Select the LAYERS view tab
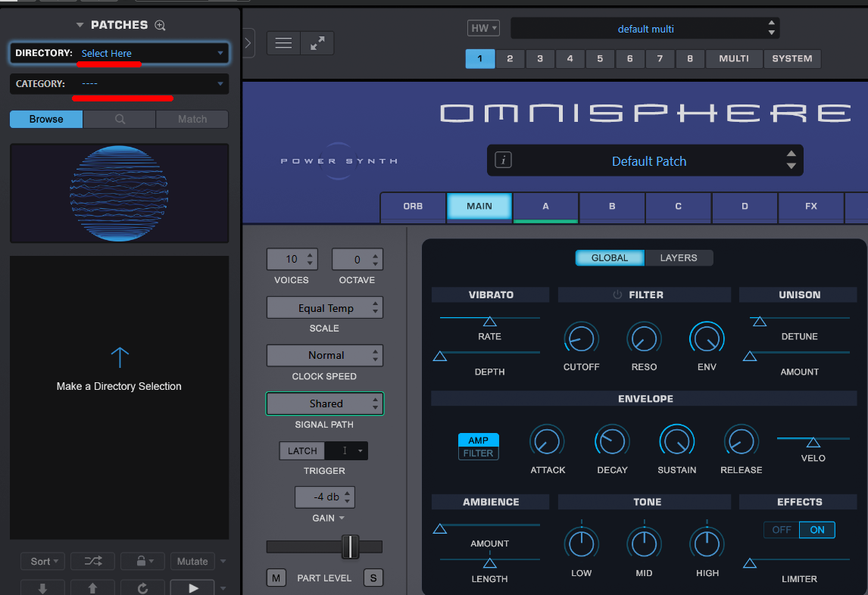 coord(678,257)
